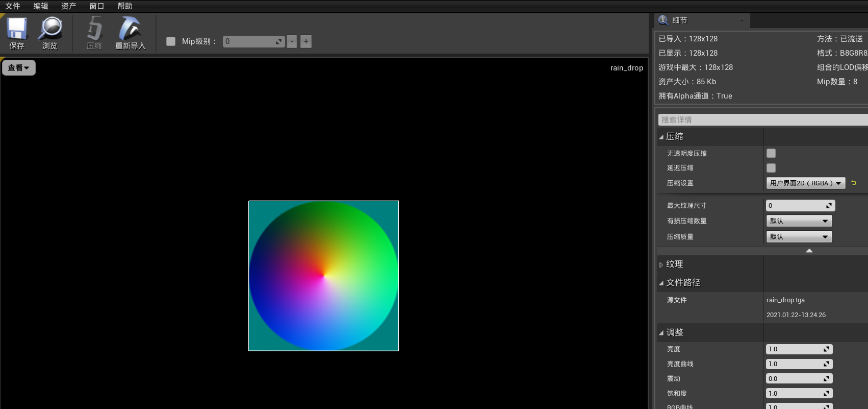Click the Mip数量:8 text
This screenshot has height=409, width=868.
coord(837,82)
